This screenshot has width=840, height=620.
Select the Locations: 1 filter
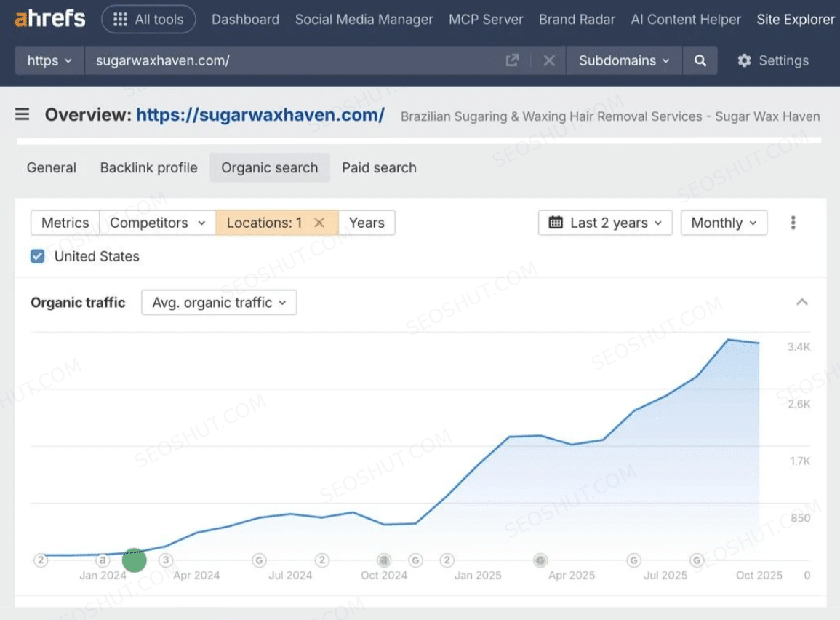point(264,223)
